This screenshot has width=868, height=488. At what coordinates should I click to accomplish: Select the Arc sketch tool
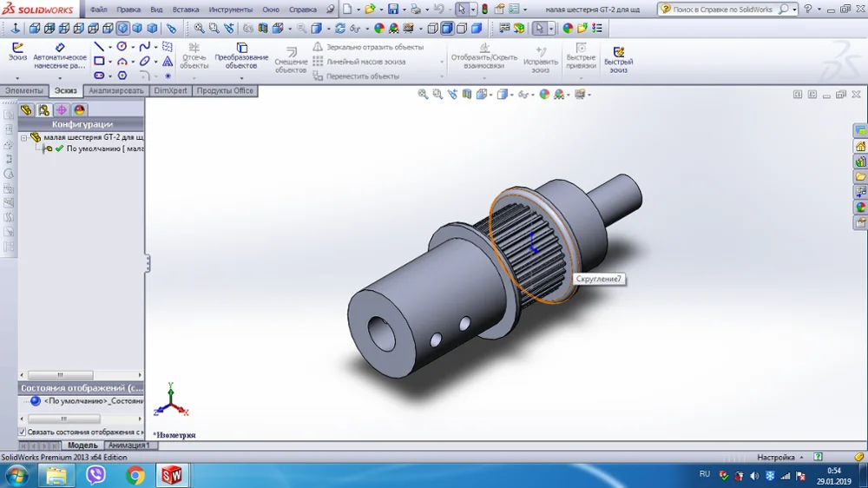(122, 61)
